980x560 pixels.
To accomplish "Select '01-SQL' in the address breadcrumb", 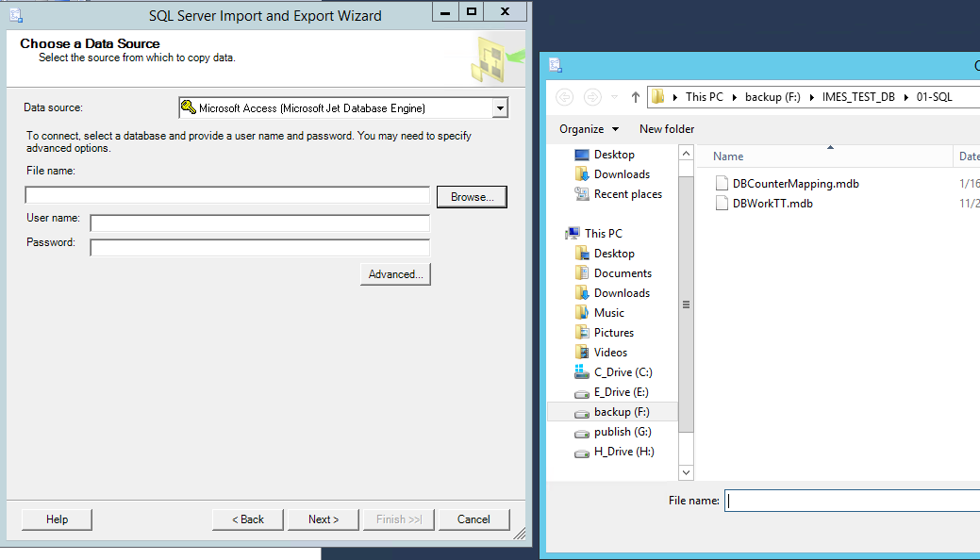I will click(x=935, y=97).
